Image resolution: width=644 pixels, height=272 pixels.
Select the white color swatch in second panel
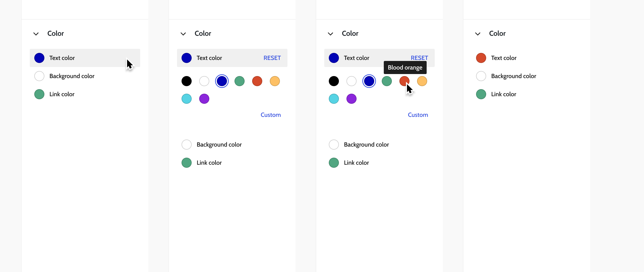click(204, 81)
